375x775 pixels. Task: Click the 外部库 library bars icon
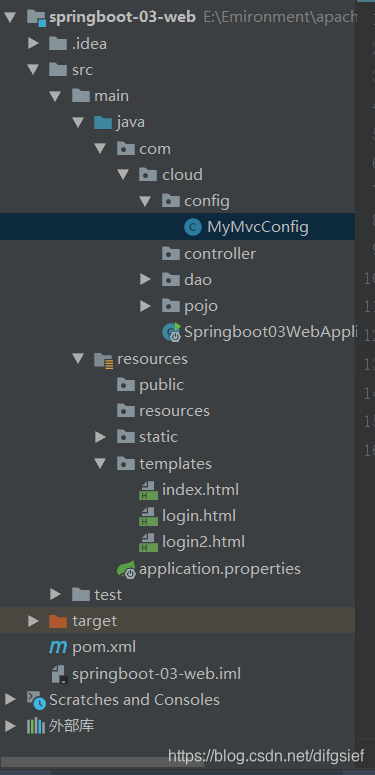(x=36, y=726)
